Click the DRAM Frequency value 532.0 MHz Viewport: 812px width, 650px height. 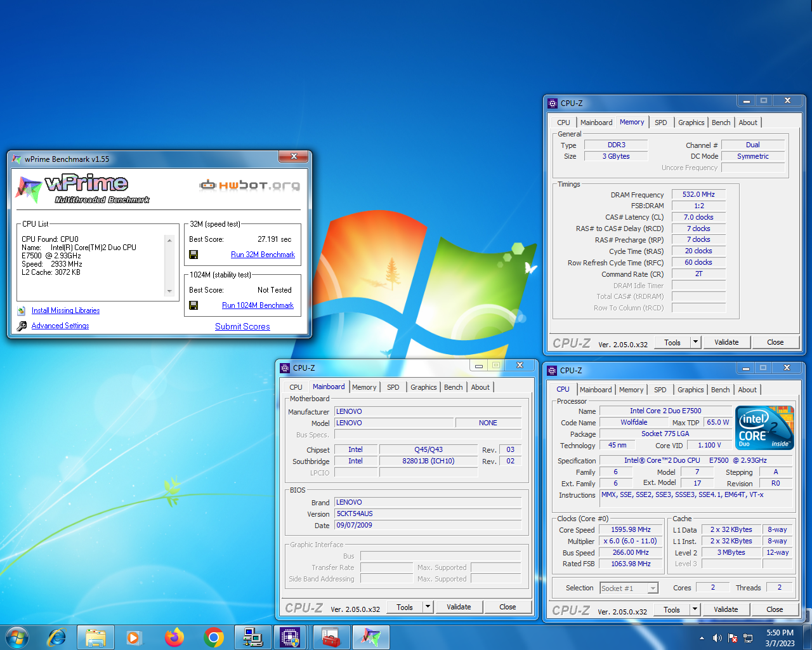click(698, 194)
